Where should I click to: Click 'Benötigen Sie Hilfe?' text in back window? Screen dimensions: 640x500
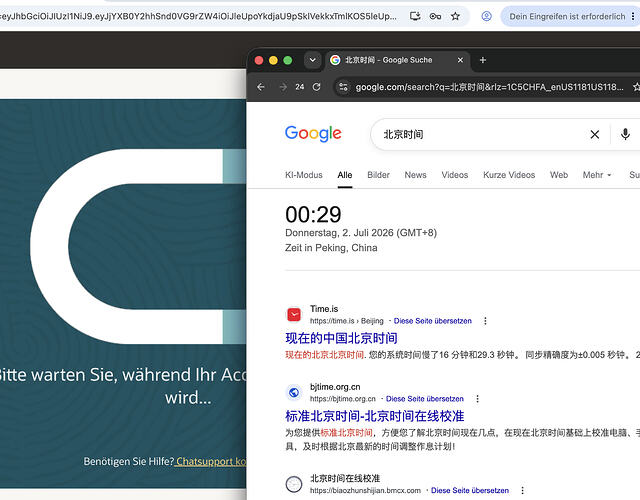129,461
